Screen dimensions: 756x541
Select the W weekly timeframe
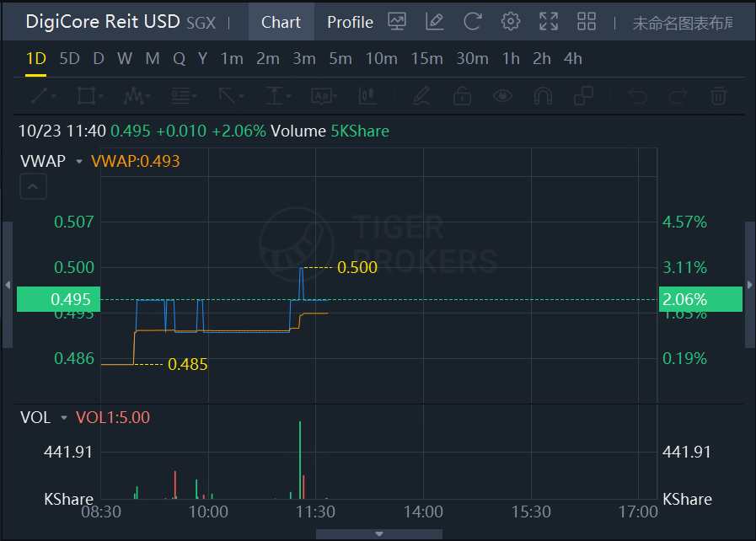coord(125,59)
